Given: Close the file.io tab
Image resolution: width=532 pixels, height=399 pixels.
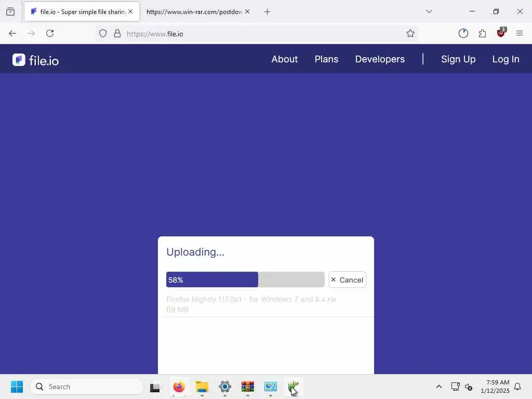Looking at the screenshot, I should pyautogui.click(x=130, y=11).
